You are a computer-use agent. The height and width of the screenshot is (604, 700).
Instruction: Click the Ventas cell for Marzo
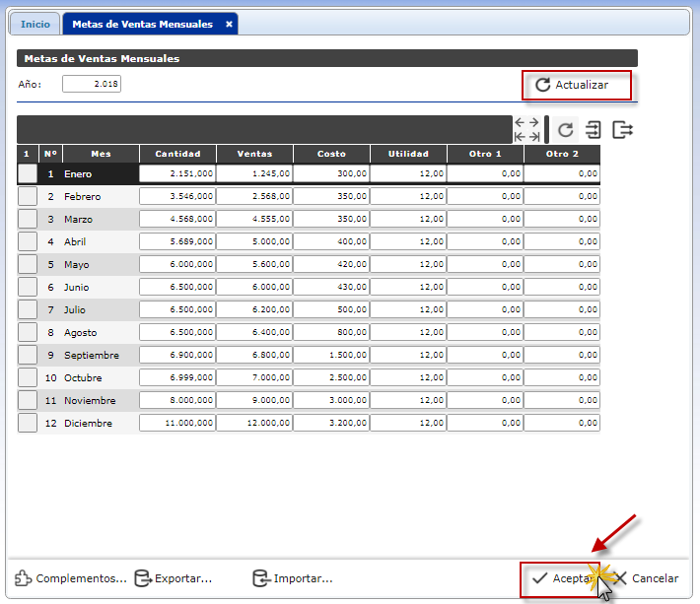click(253, 219)
